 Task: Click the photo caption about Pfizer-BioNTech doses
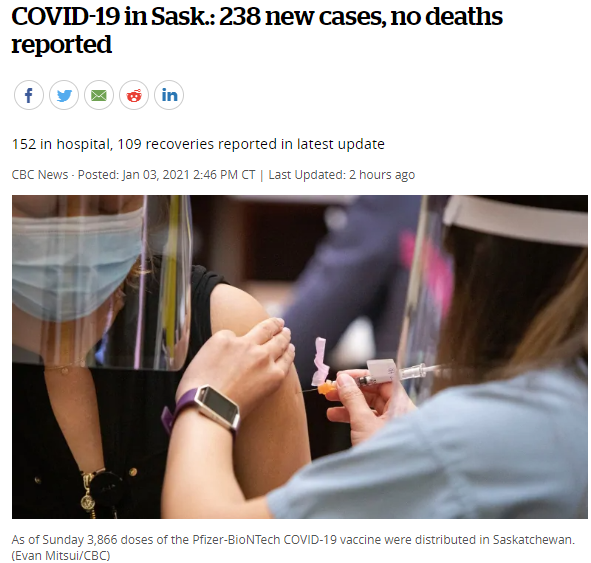click(x=293, y=540)
